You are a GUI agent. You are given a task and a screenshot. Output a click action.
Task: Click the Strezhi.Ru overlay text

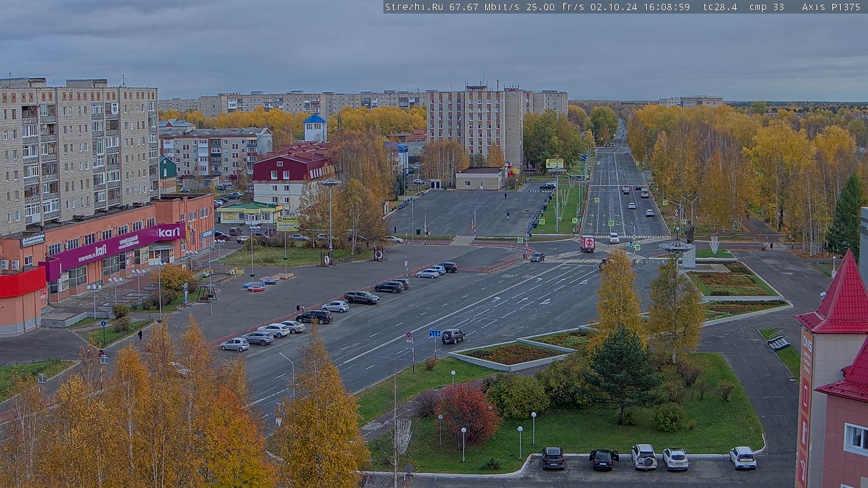click(x=414, y=7)
